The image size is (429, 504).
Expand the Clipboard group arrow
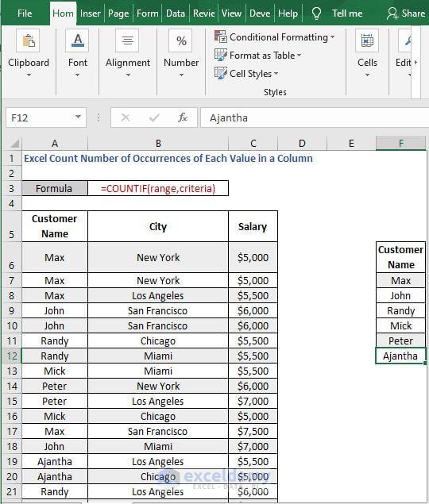29,75
